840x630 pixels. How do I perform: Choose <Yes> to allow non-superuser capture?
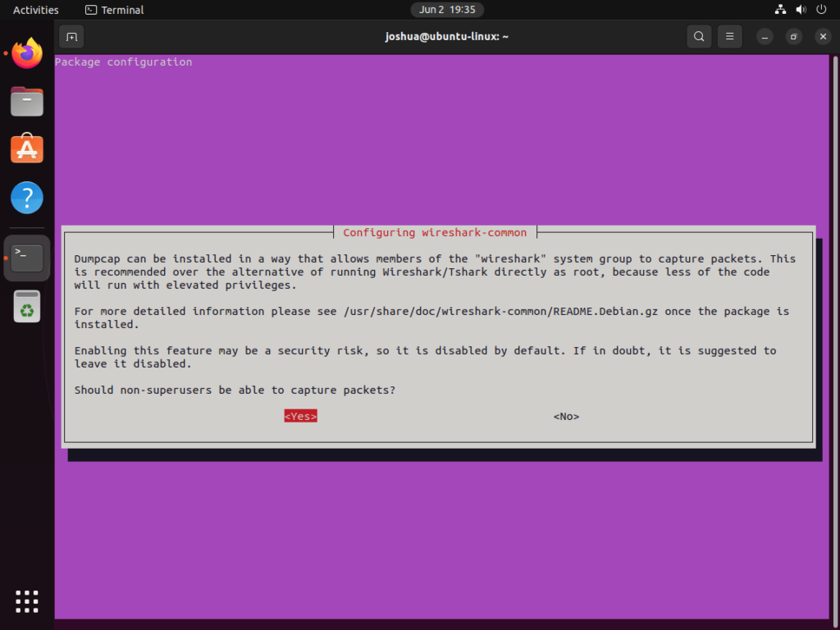[x=300, y=416]
